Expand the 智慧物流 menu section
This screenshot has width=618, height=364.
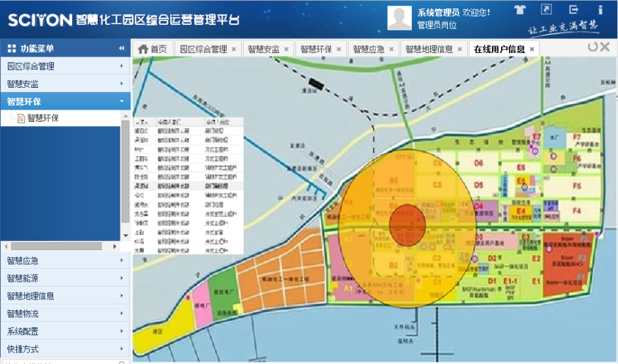(x=65, y=314)
